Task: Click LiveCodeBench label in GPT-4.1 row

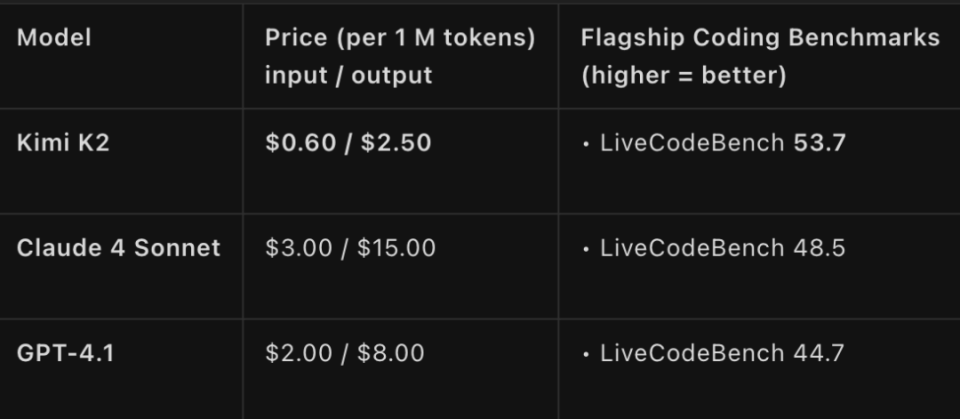Action: 692,353
